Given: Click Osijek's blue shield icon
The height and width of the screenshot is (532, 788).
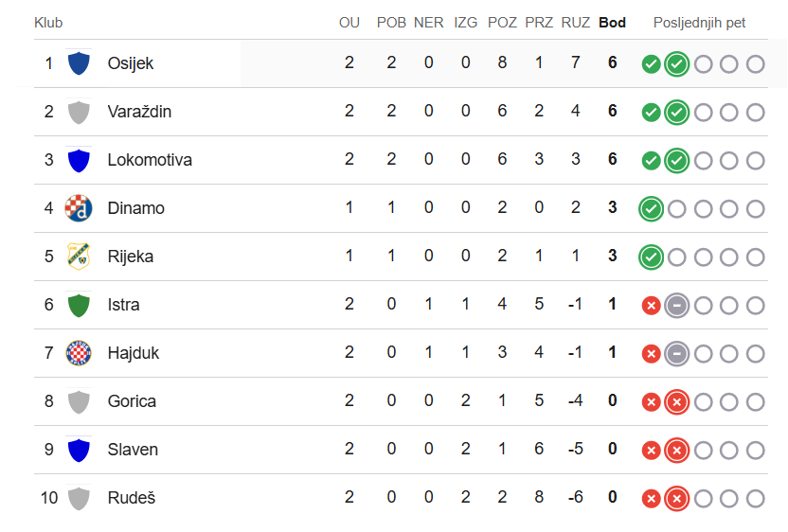Looking at the screenshot, I should click(79, 63).
